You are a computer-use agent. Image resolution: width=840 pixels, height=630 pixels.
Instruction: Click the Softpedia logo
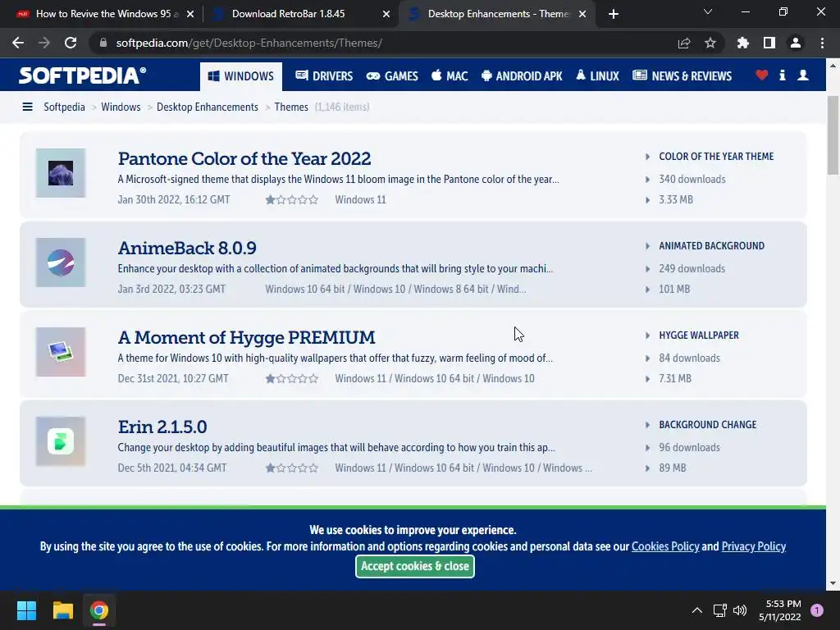click(x=82, y=75)
